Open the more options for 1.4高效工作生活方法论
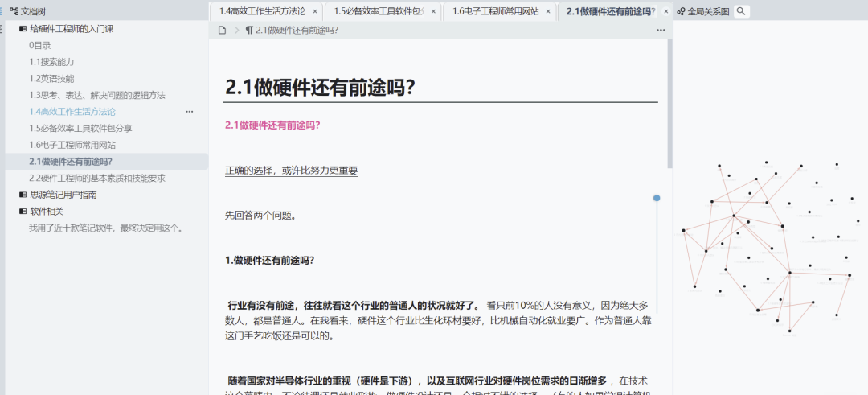The image size is (868, 395). pos(190,111)
